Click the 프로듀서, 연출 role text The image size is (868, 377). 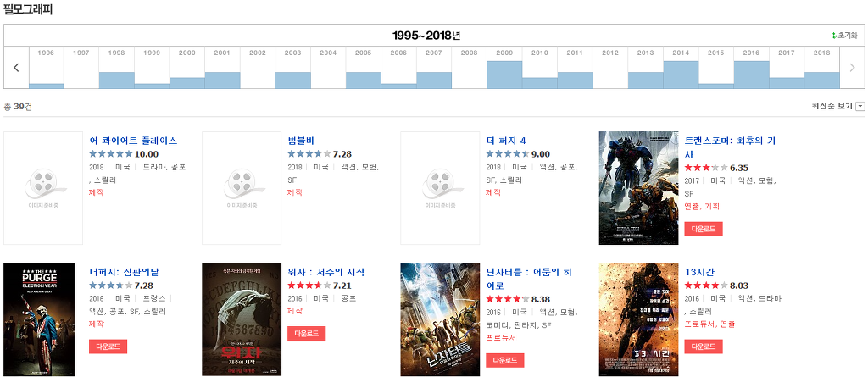coord(709,324)
